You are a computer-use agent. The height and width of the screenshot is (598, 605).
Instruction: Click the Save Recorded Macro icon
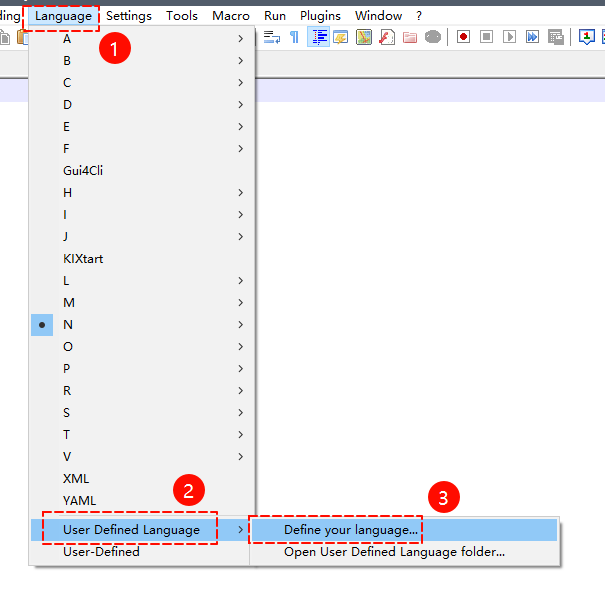pos(555,37)
